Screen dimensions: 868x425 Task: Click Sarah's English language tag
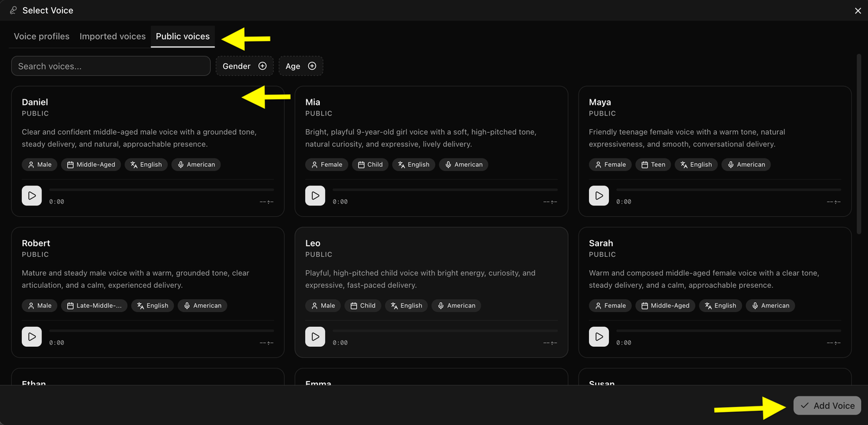720,305
